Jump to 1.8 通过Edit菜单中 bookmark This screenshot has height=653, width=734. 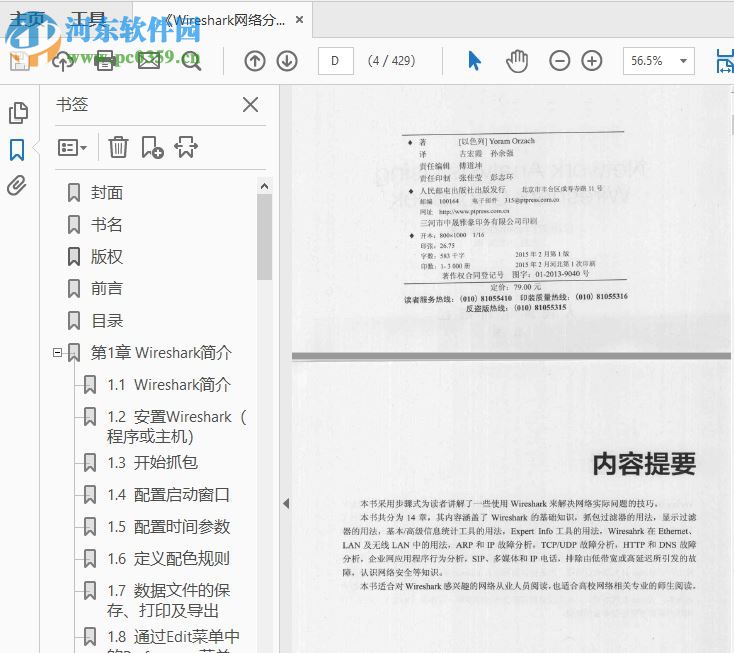pyautogui.click(x=173, y=639)
